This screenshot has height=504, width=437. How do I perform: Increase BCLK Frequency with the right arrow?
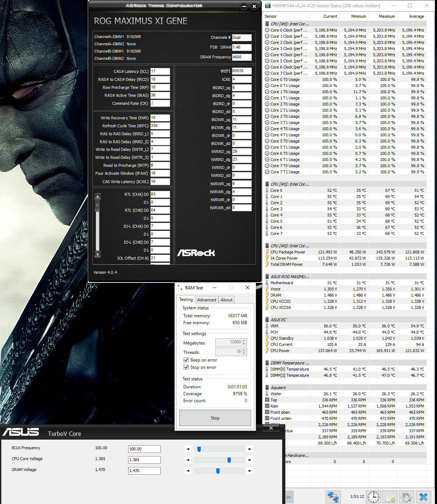[x=250, y=449]
